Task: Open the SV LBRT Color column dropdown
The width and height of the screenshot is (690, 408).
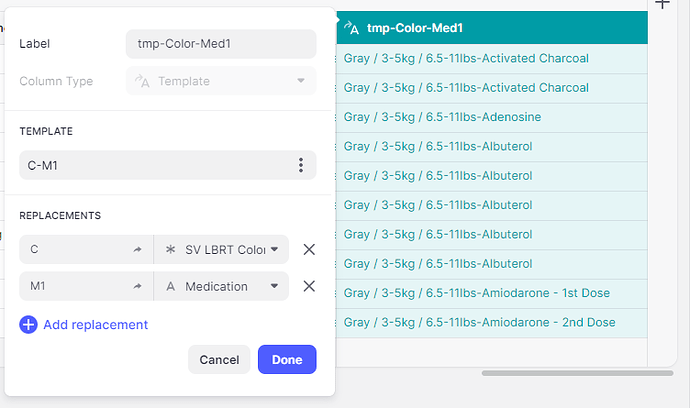Action: tap(275, 249)
